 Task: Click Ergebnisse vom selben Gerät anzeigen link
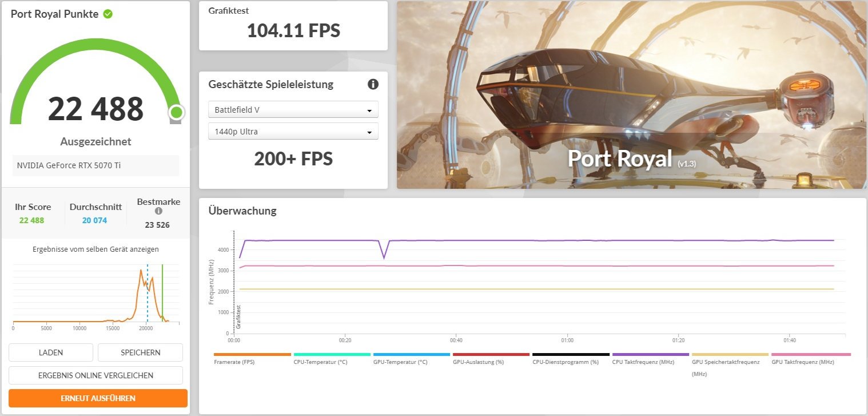tap(95, 249)
